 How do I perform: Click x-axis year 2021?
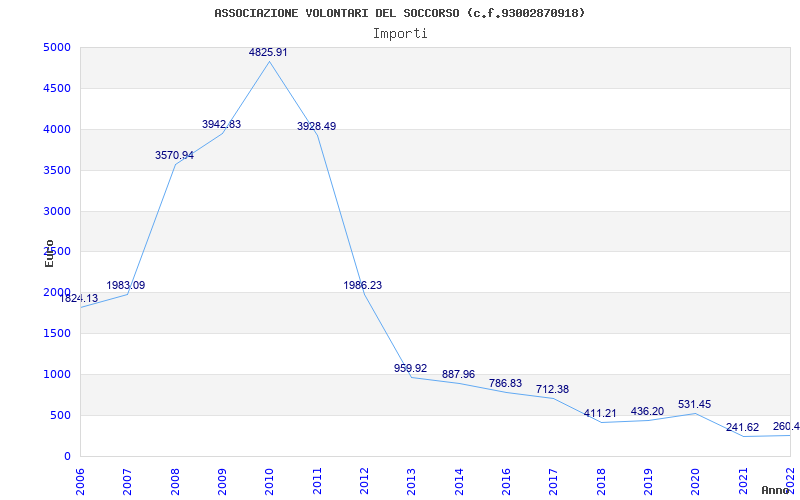coord(742,480)
